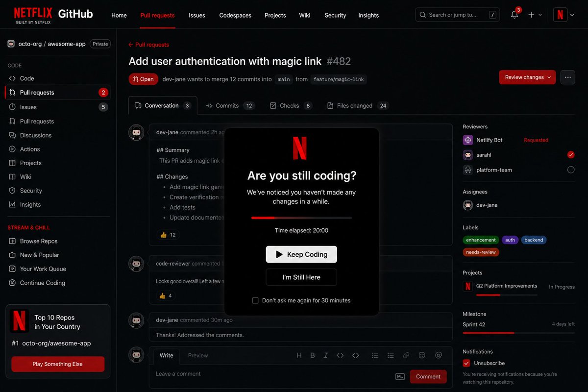This screenshot has height=392, width=588.
Task: Switch to Files changed tab
Action: click(358, 105)
